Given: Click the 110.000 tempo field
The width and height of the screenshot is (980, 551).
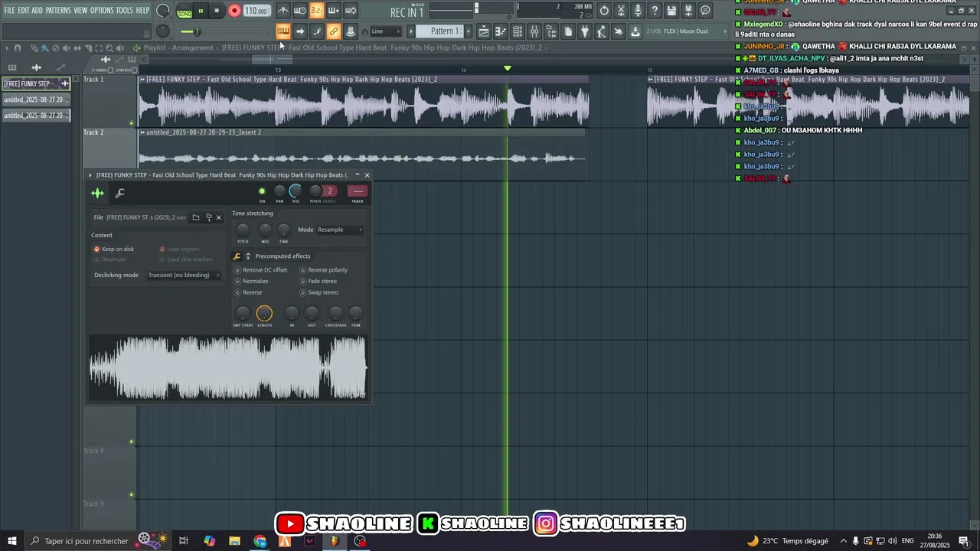Looking at the screenshot, I should point(256,11).
